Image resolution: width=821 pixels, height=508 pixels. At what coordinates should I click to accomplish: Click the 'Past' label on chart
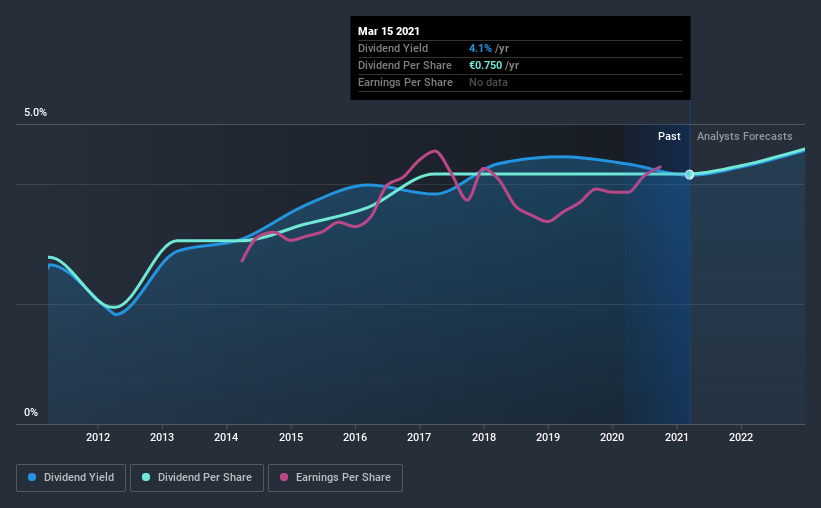[x=669, y=136]
